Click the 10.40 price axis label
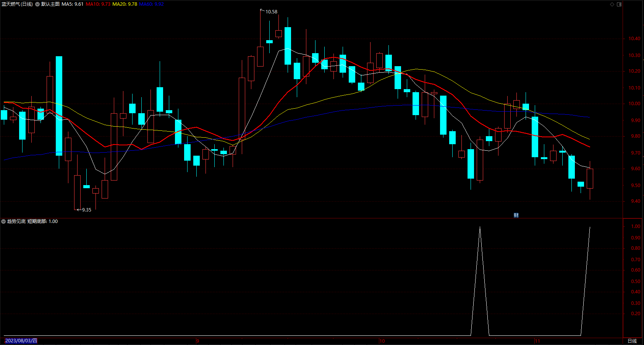The height and width of the screenshot is (345, 644). point(634,39)
